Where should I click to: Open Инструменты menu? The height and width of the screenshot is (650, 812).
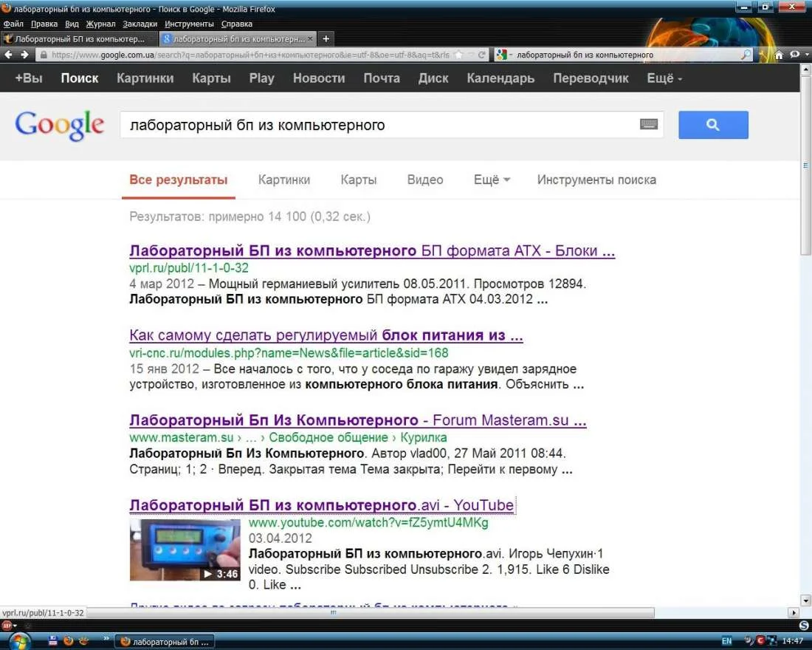189,24
